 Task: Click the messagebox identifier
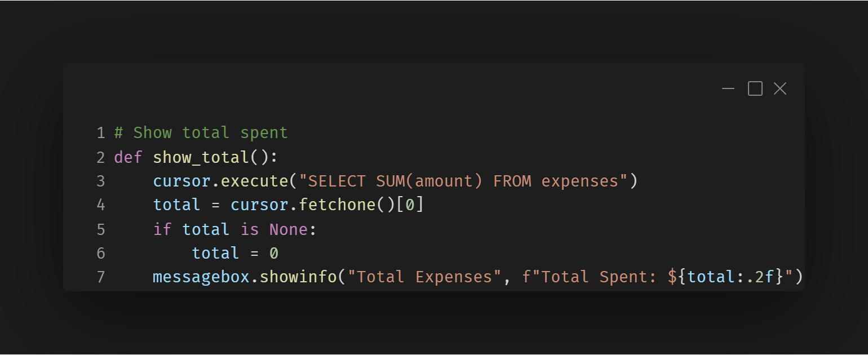pyautogui.click(x=201, y=277)
